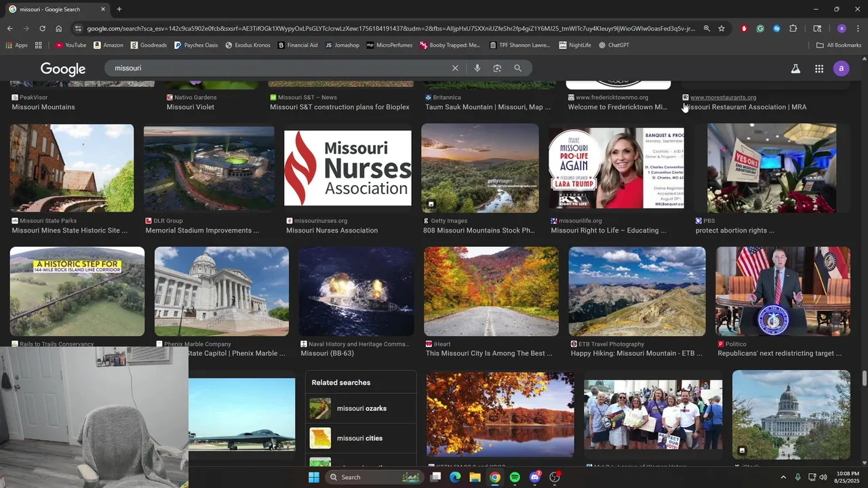Image resolution: width=868 pixels, height=488 pixels.
Task: Go back in the browser
Action: coord(9,28)
